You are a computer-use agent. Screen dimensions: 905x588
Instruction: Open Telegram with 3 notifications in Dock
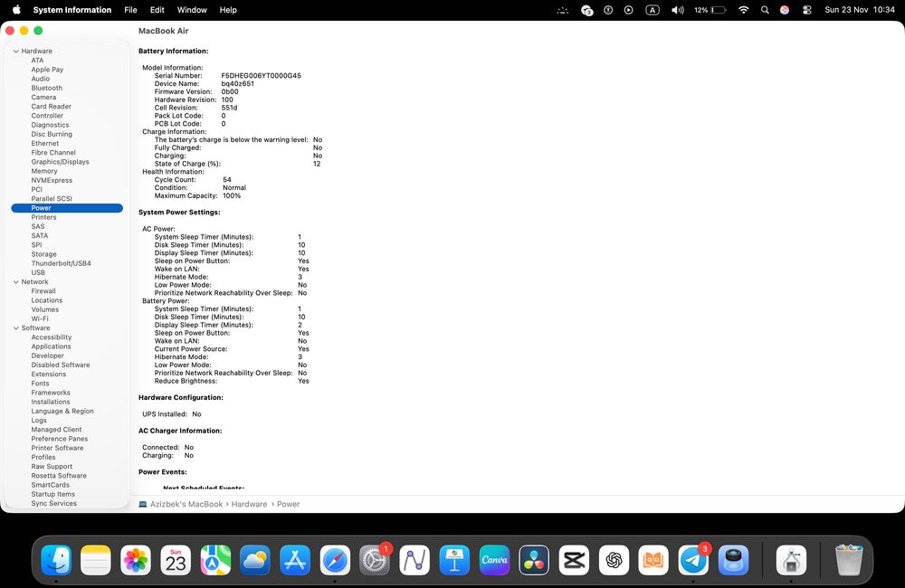tap(693, 560)
